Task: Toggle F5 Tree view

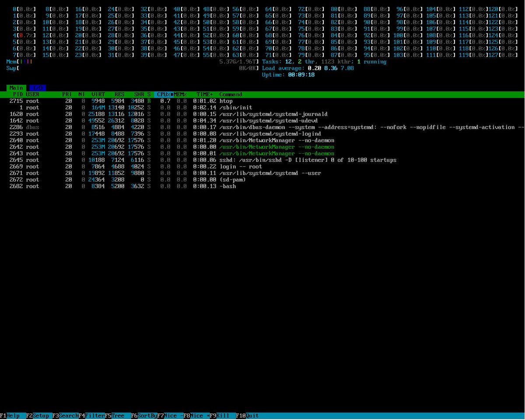Action: (118, 416)
